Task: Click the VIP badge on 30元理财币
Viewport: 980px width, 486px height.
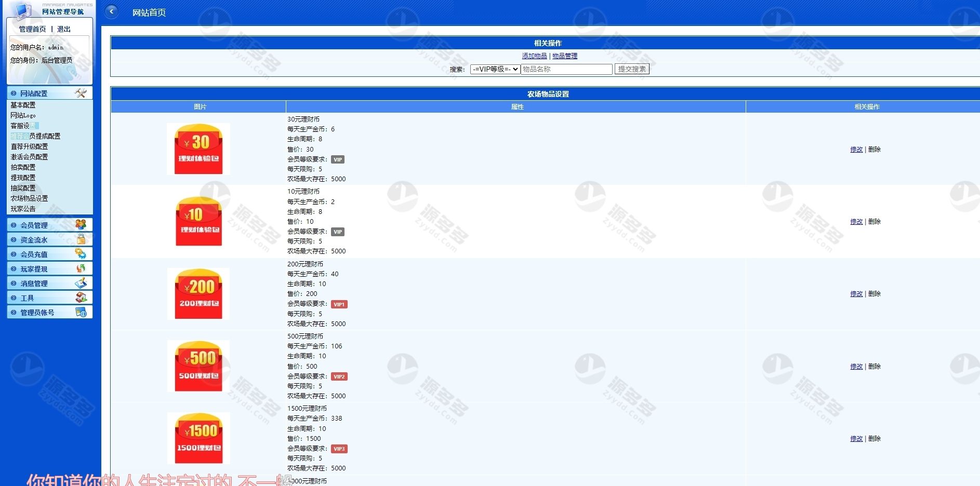Action: [x=338, y=159]
